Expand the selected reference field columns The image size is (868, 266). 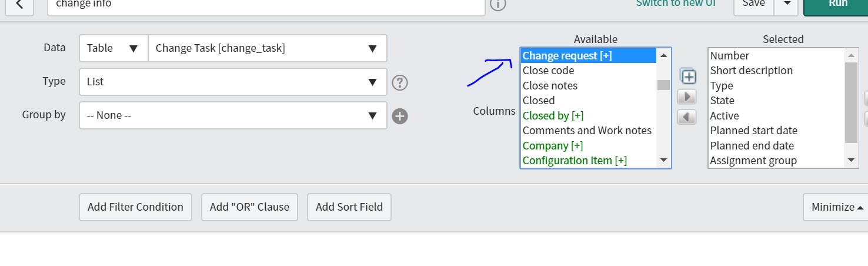tap(688, 77)
